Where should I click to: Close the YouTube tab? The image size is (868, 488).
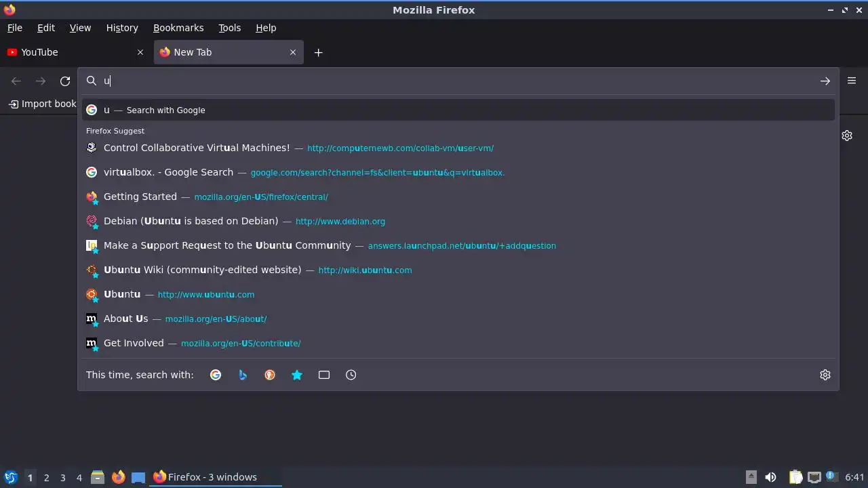tap(140, 52)
